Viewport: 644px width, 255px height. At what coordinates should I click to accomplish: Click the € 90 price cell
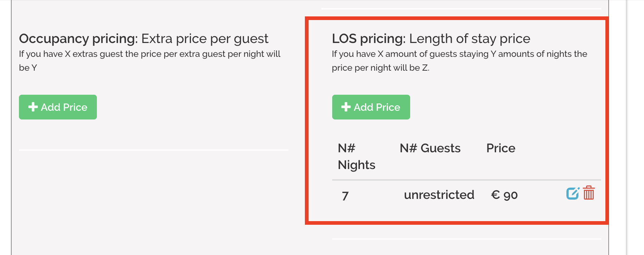pyautogui.click(x=504, y=195)
